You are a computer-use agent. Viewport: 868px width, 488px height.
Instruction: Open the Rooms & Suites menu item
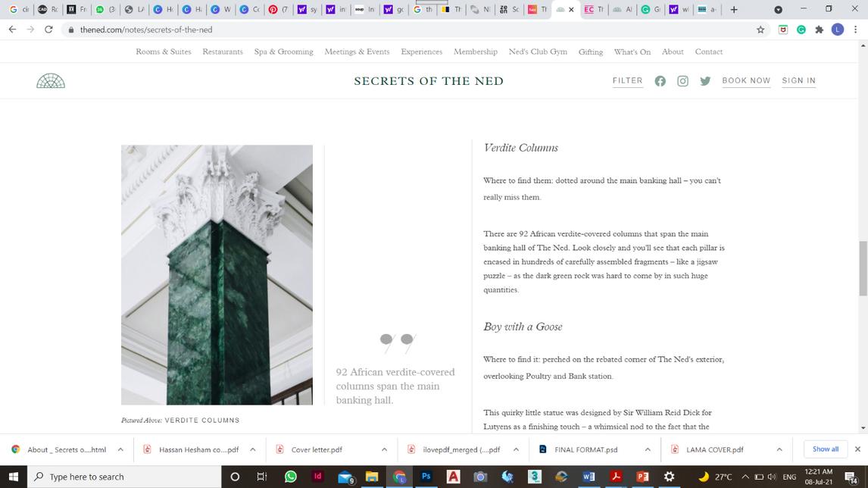click(x=164, y=52)
